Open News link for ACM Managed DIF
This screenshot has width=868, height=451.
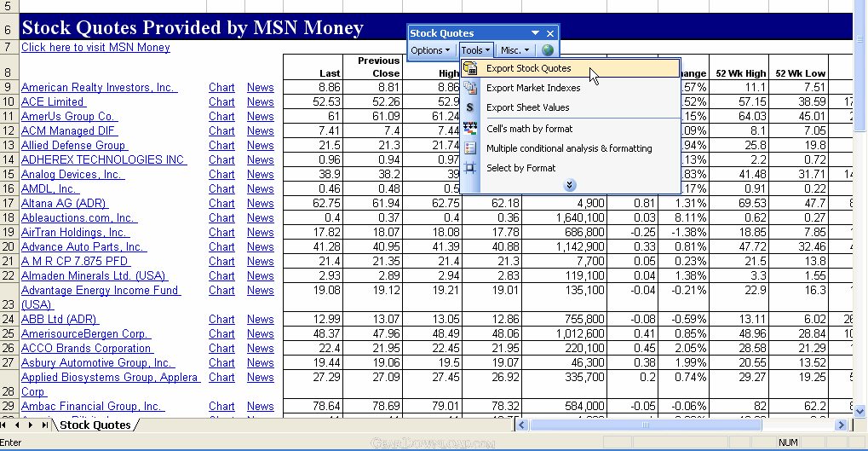click(260, 130)
